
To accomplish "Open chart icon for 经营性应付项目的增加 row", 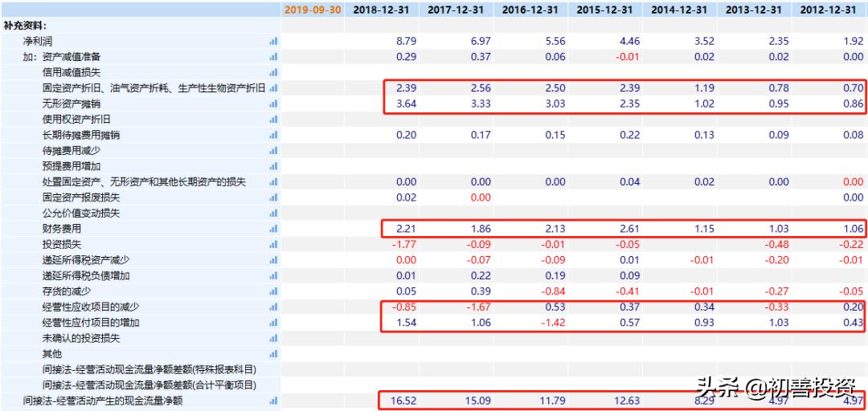I will point(273,323).
